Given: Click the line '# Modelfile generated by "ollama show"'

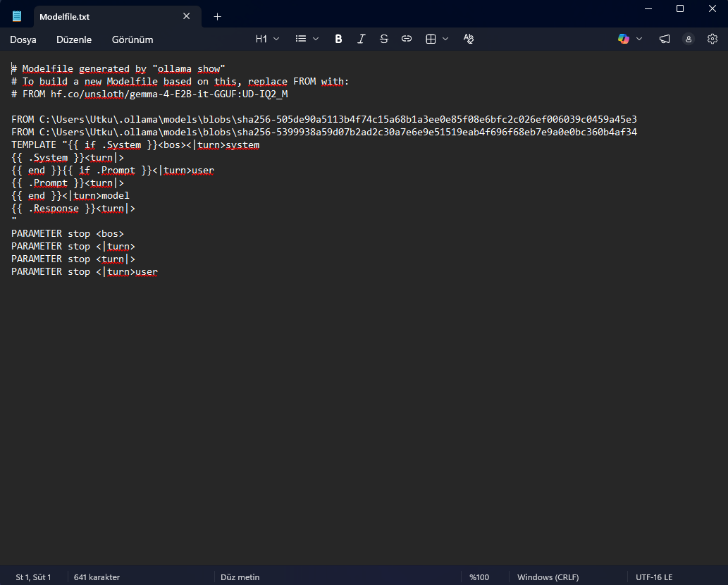Looking at the screenshot, I should coord(118,68).
